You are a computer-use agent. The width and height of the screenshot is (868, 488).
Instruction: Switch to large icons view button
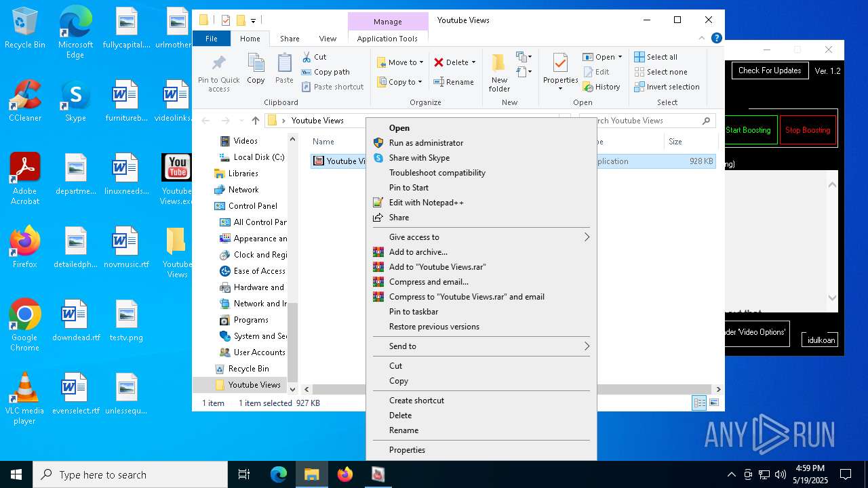713,403
